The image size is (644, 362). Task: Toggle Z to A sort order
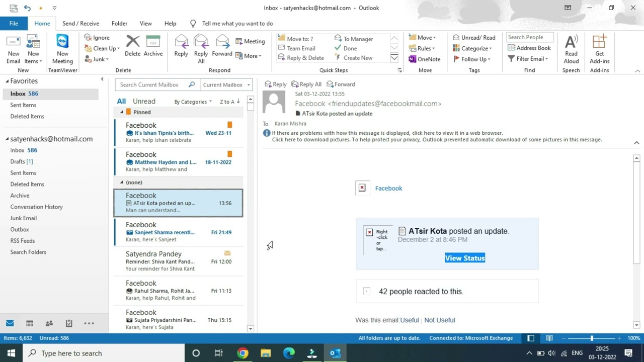coord(229,102)
